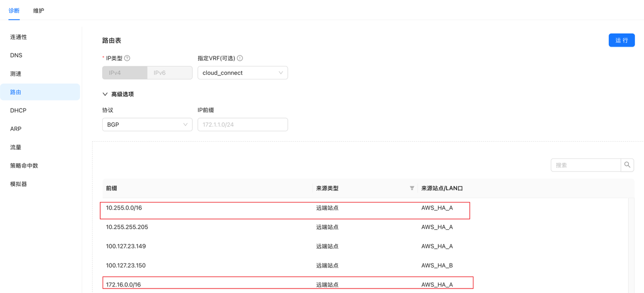The height and width of the screenshot is (293, 644).
Task: Click the info icon beside 指定VRF(可选)
Action: point(240,58)
